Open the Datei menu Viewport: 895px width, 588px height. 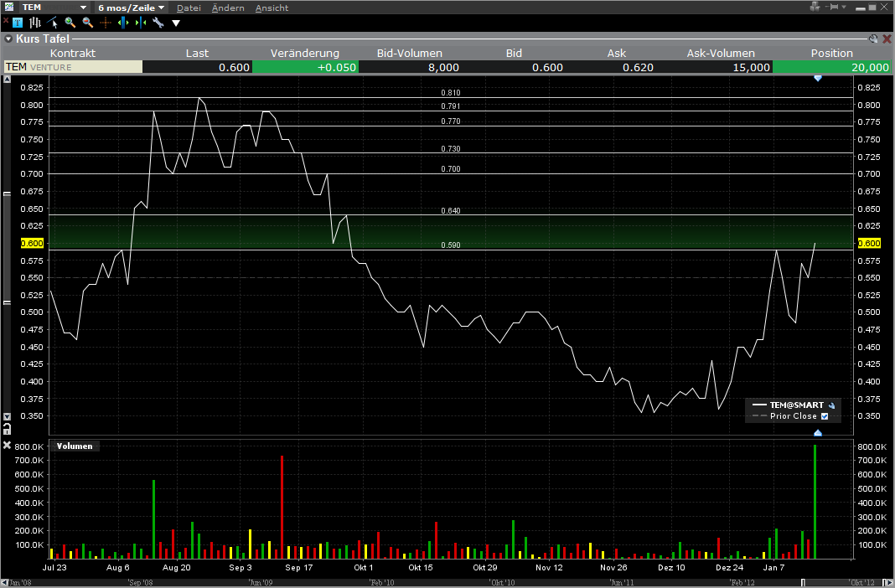189,8
